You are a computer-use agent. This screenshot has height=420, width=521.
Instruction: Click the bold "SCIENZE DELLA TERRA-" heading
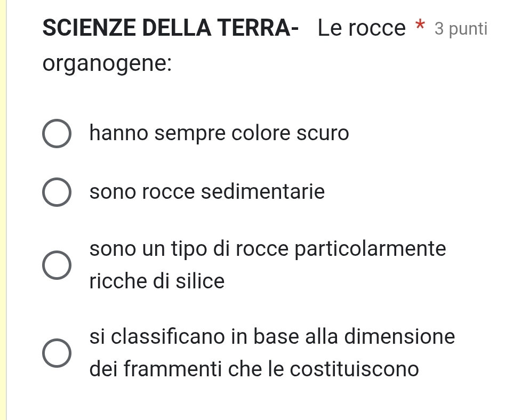pos(170,29)
